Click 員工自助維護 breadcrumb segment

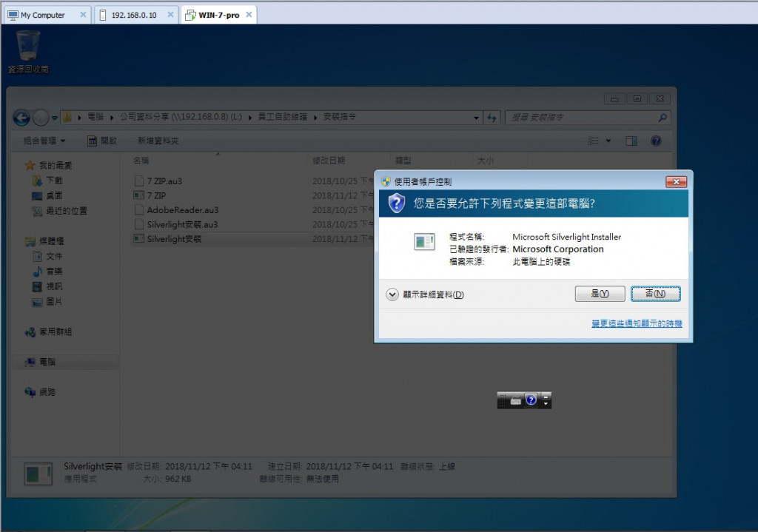282,117
